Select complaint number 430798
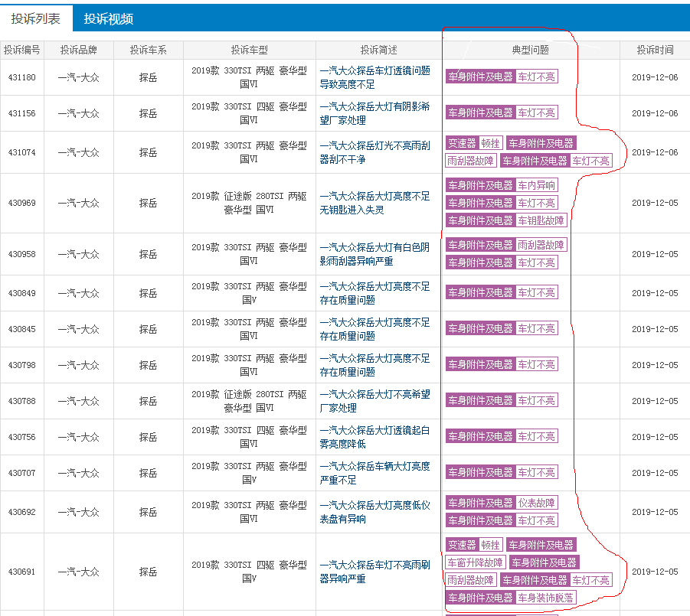 click(x=22, y=365)
